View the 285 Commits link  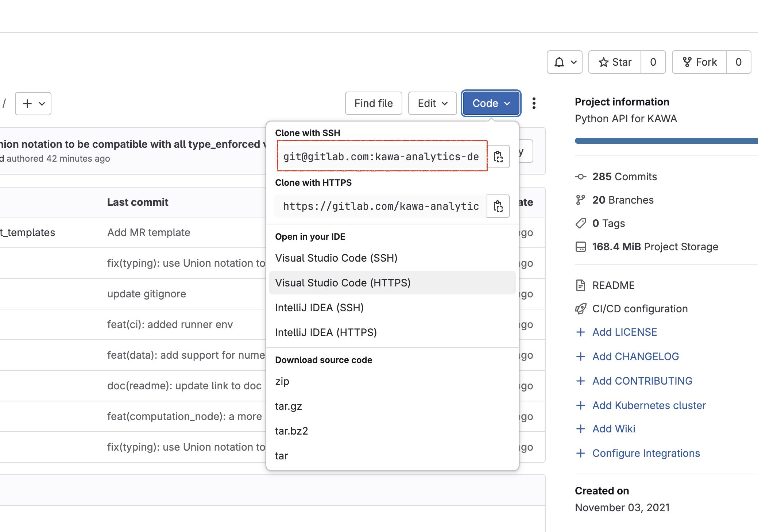click(624, 177)
